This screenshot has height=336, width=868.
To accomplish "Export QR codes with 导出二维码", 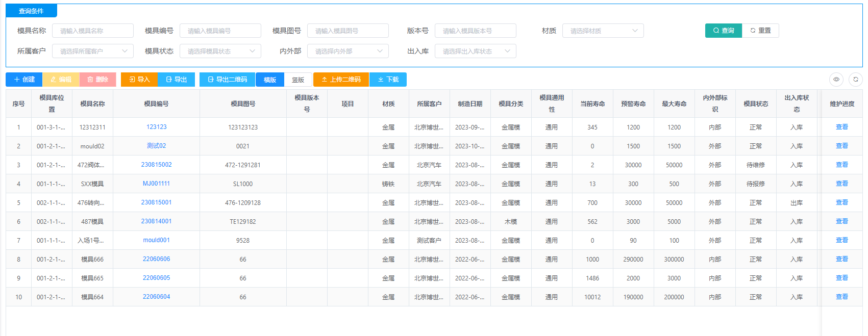I will [x=227, y=80].
